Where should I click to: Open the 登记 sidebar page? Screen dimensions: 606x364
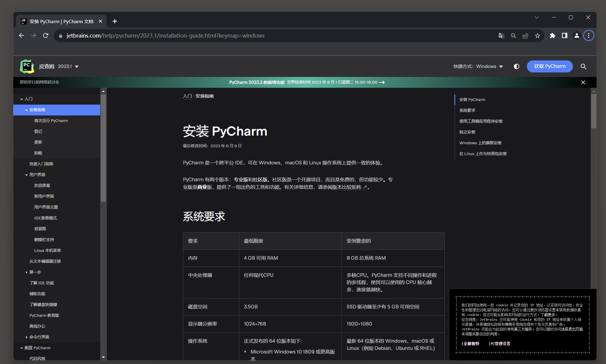coord(38,131)
